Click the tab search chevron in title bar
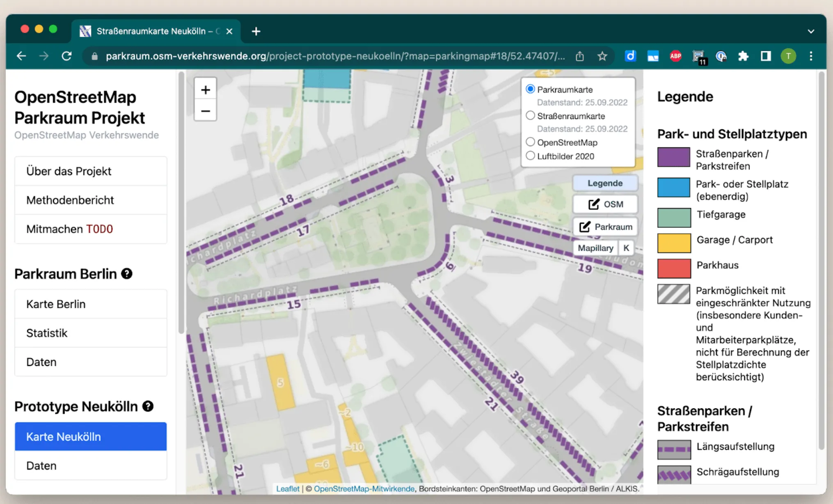The width and height of the screenshot is (833, 504). coord(811,31)
